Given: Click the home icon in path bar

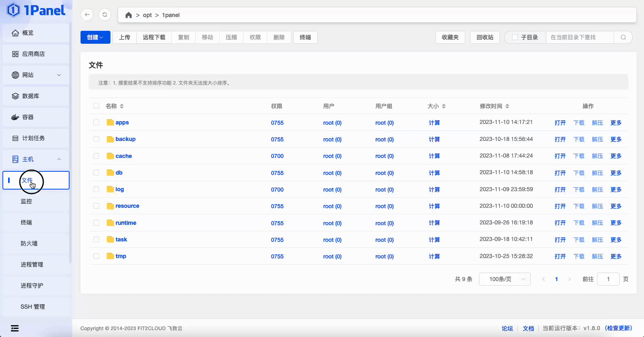Looking at the screenshot, I should tap(129, 15).
